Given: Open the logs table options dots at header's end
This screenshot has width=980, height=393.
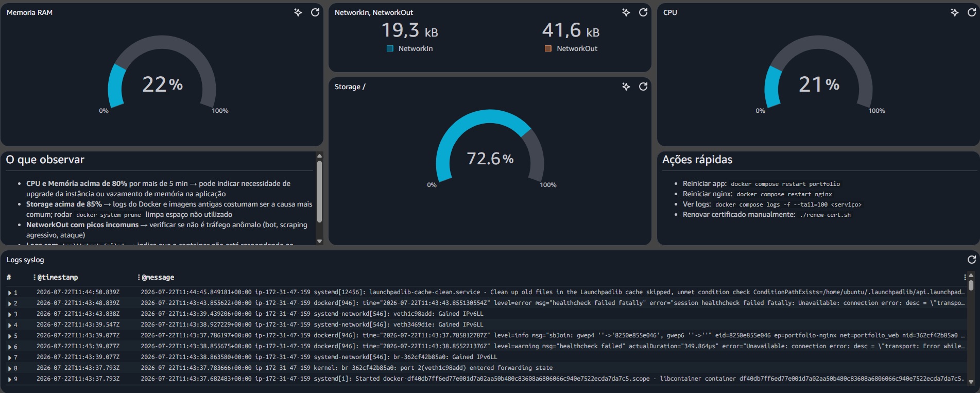Looking at the screenshot, I should (965, 277).
